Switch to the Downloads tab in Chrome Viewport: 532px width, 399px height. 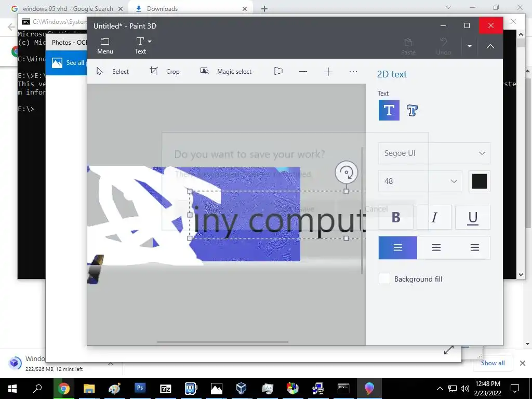point(162,9)
